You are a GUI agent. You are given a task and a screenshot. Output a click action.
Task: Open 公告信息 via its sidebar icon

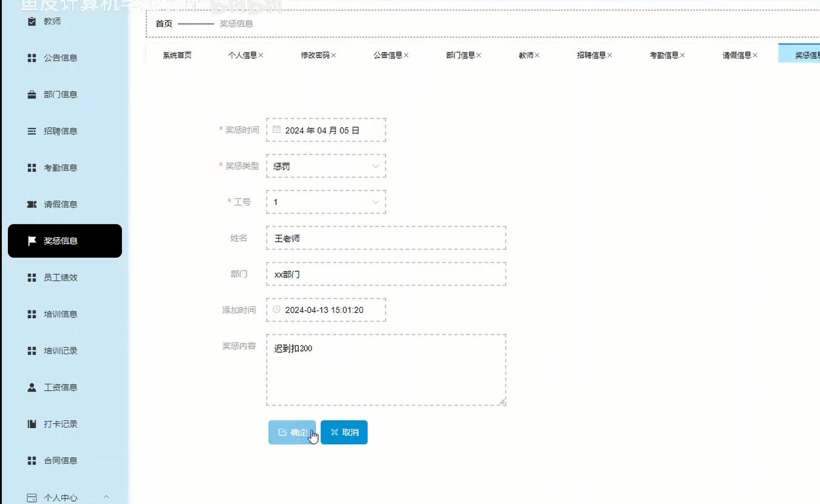[31, 58]
